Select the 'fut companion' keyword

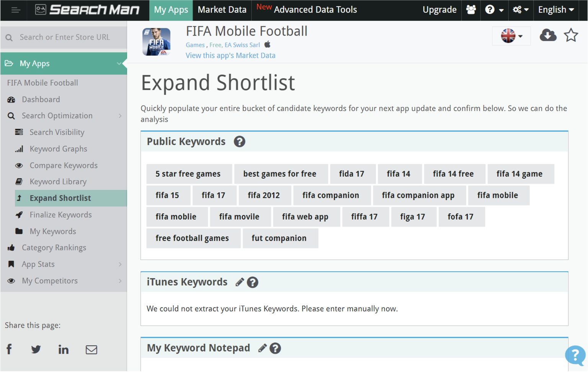280,238
